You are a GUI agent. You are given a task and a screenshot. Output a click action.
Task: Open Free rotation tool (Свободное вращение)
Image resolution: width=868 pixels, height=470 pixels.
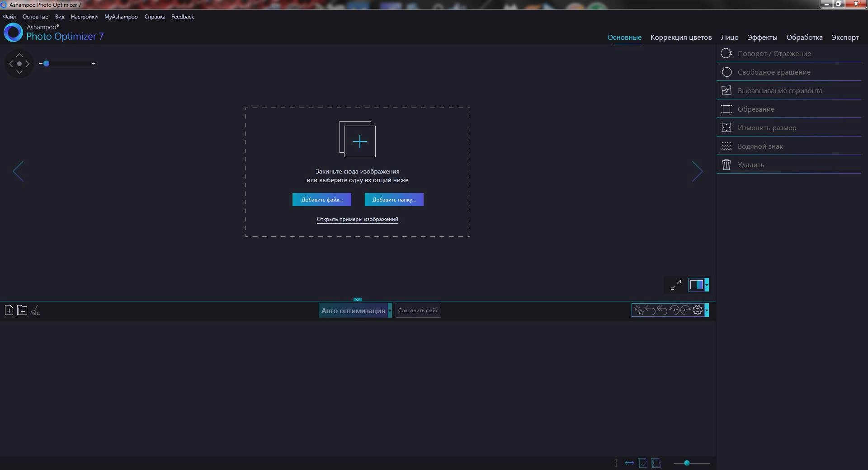(x=789, y=72)
